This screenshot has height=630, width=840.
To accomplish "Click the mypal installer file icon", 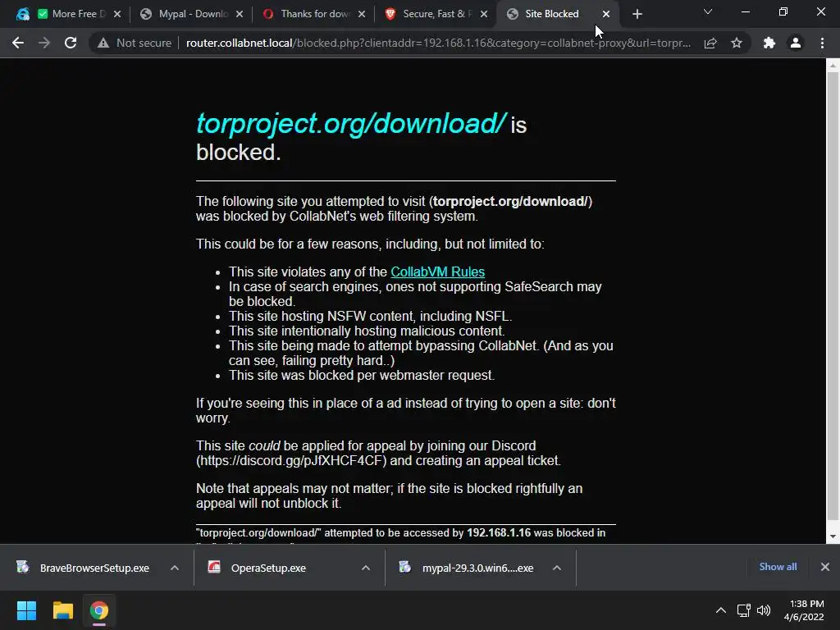I will pos(405,567).
